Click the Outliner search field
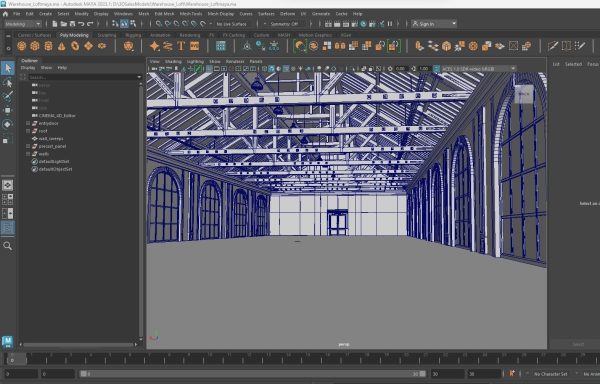The height and width of the screenshot is (384, 600). pos(82,77)
